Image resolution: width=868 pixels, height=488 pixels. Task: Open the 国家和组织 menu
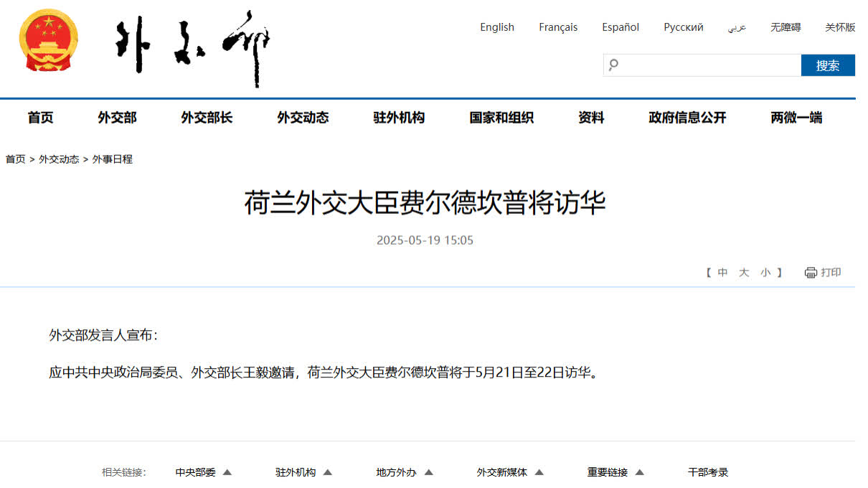point(501,118)
